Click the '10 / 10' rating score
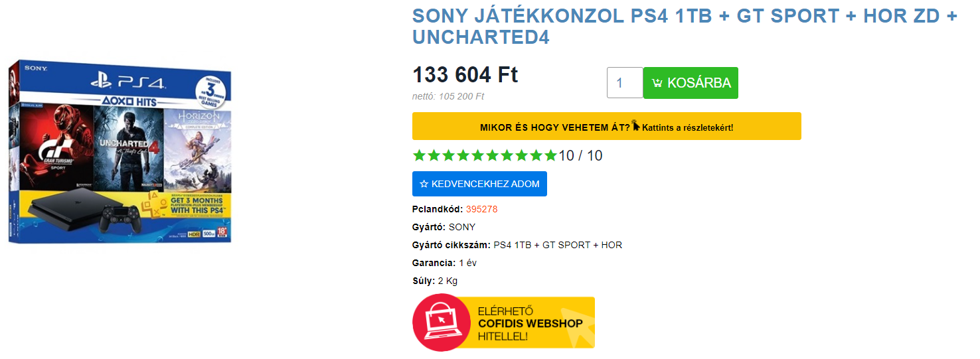Screen dimensions: 980x359 tap(580, 156)
